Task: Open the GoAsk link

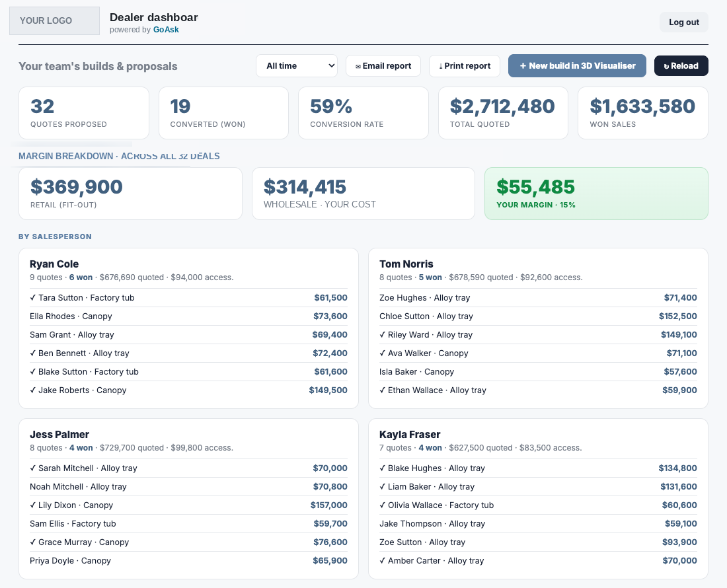Action: 166,30
